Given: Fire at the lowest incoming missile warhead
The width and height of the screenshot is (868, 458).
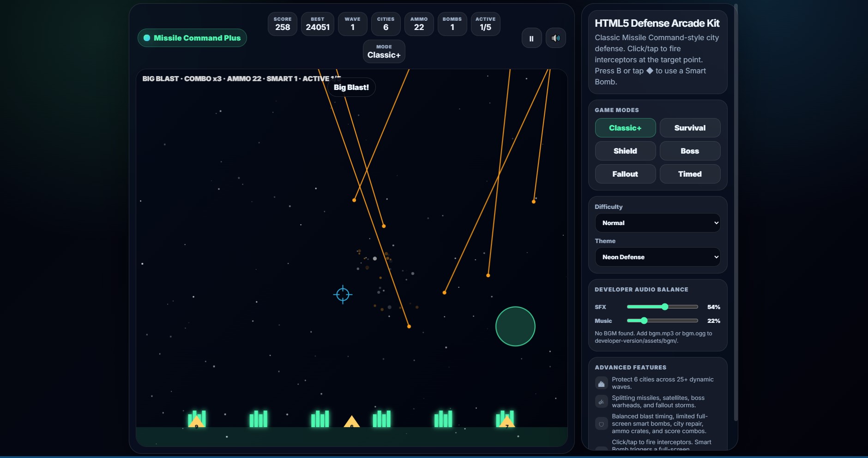Looking at the screenshot, I should (x=409, y=327).
